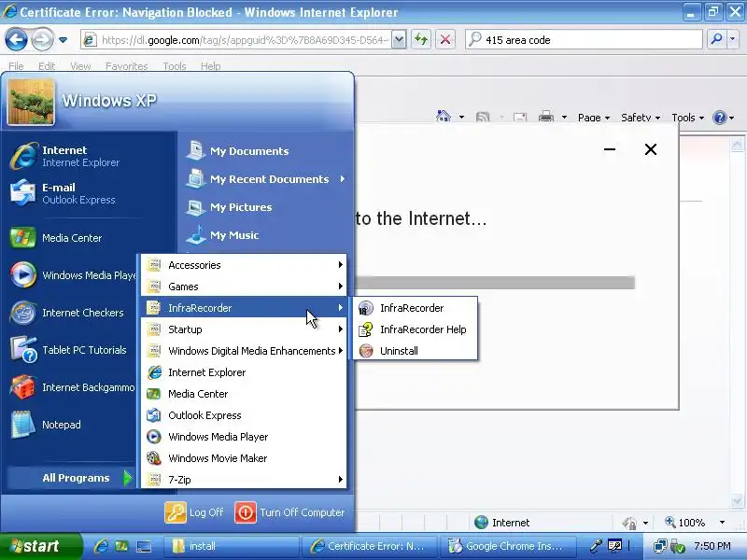The image size is (747, 560).
Task: Expand the Startup program folder
Action: tap(244, 329)
